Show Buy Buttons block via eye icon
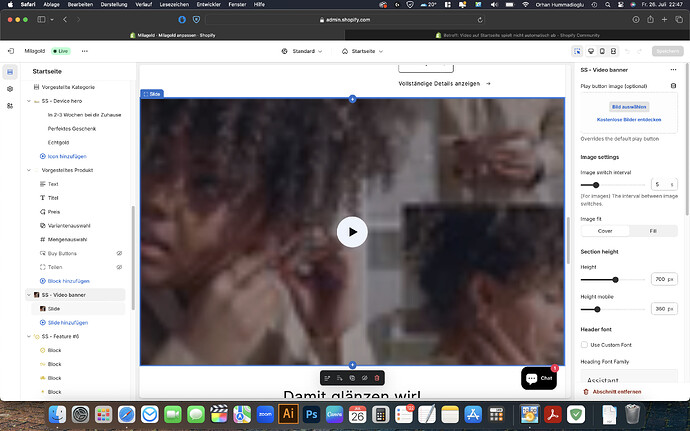 coord(119,254)
